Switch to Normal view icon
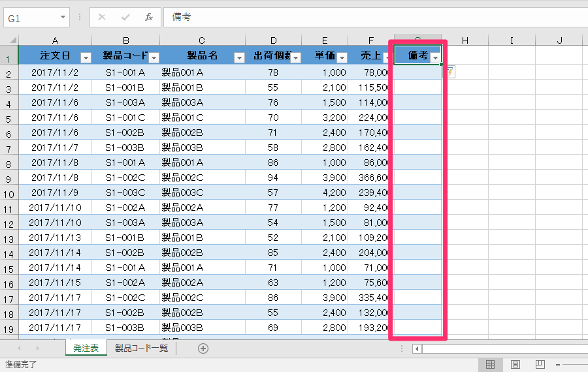 (x=490, y=364)
